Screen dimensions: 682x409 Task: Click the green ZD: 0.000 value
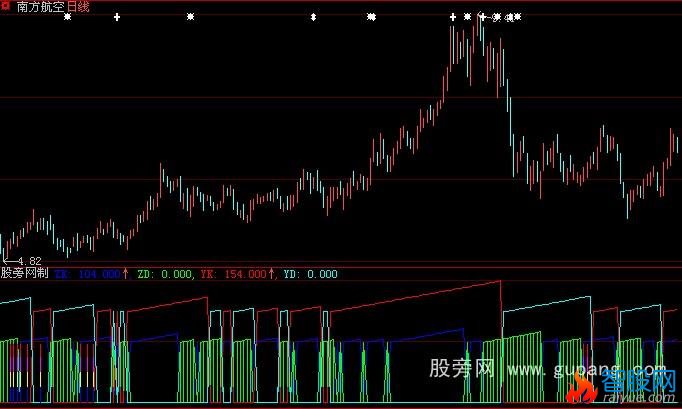click(x=164, y=274)
